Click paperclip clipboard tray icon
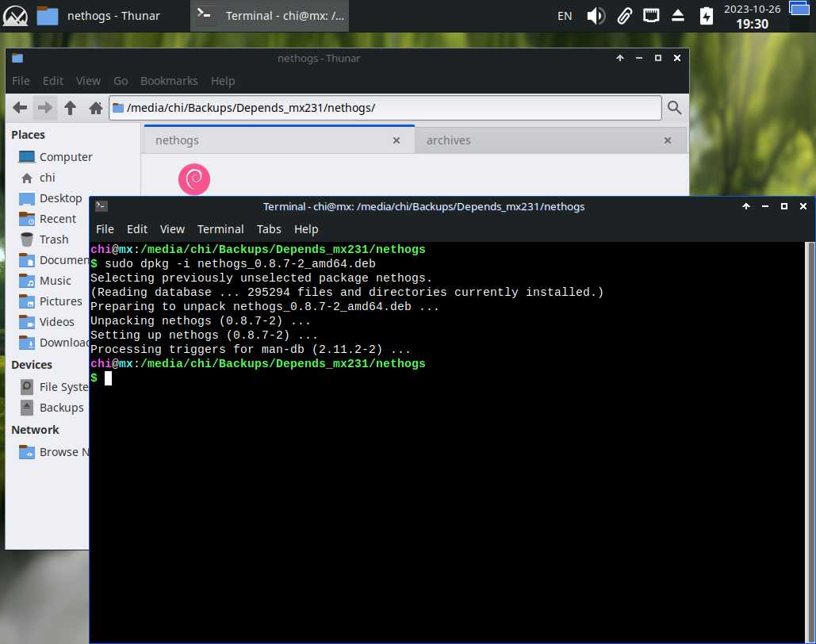This screenshot has width=816, height=644. [625, 16]
